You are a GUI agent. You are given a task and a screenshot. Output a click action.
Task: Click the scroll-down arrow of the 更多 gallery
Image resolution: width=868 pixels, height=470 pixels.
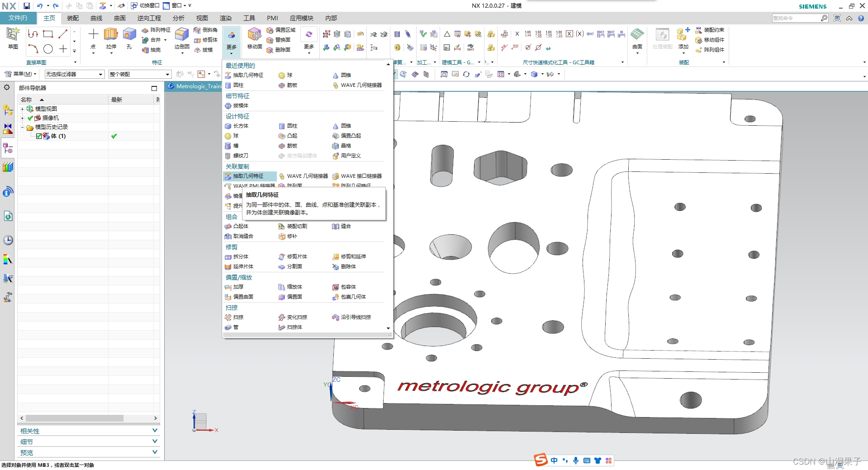pyautogui.click(x=388, y=328)
